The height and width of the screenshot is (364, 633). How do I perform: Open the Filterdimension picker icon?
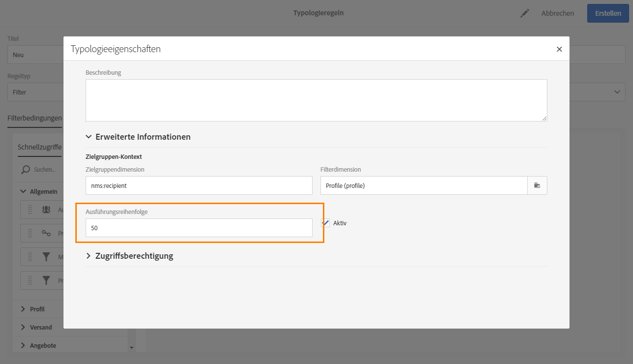(x=537, y=185)
